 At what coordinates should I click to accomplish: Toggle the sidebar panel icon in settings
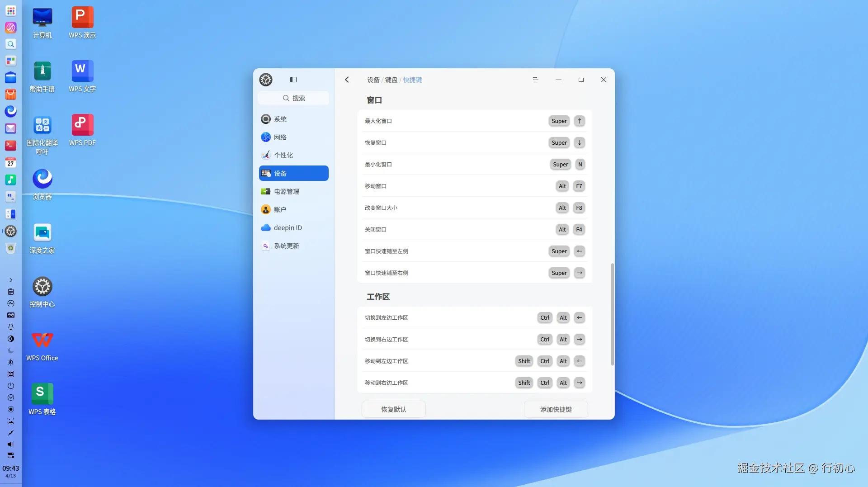pos(293,80)
